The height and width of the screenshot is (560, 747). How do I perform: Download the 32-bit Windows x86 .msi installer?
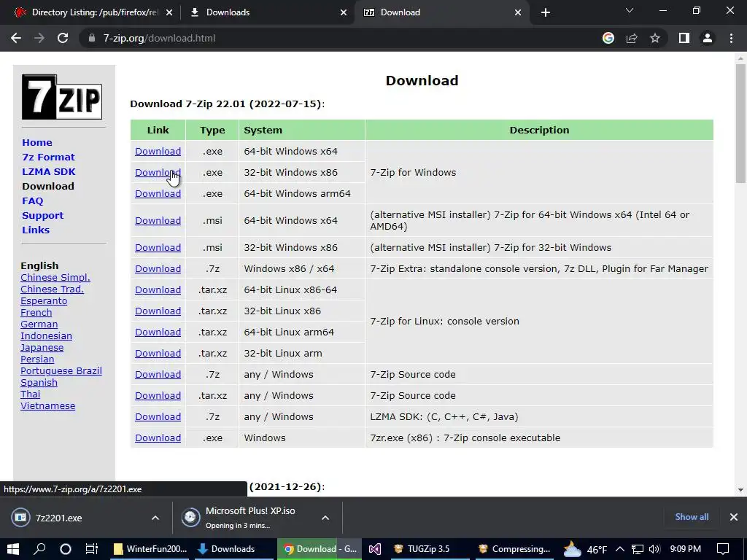point(158,248)
